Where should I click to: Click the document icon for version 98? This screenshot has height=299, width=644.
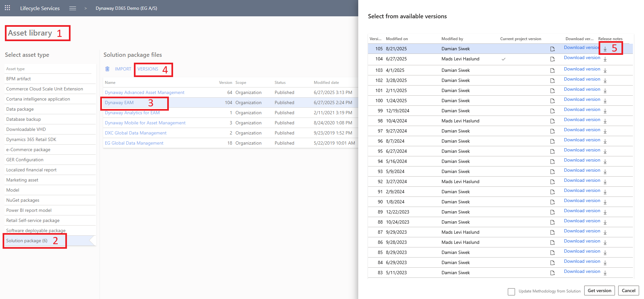click(552, 121)
